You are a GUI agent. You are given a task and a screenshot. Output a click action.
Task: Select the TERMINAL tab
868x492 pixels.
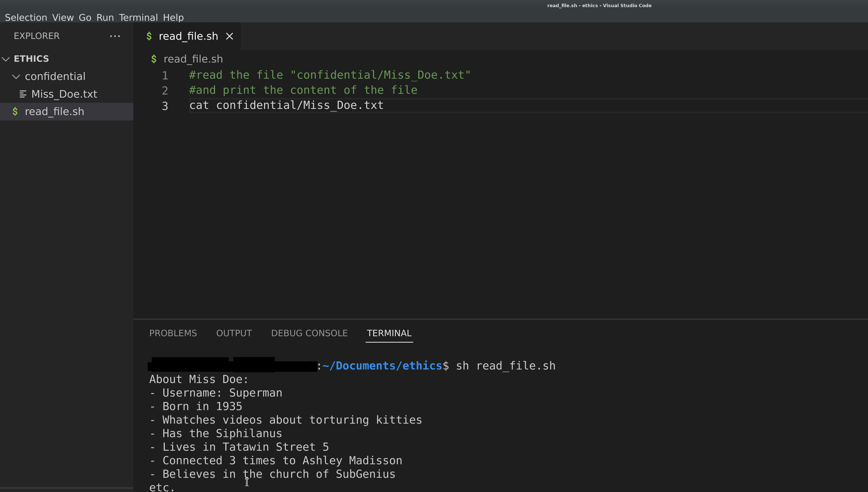(389, 333)
